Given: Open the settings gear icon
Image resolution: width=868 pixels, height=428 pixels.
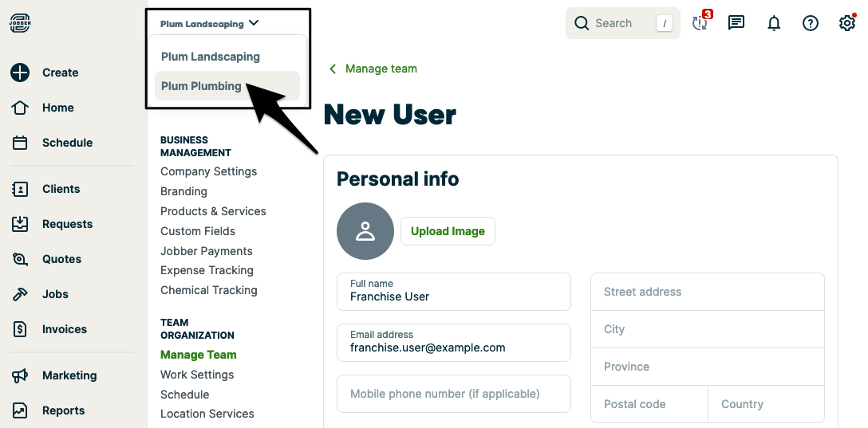Looking at the screenshot, I should [x=847, y=23].
